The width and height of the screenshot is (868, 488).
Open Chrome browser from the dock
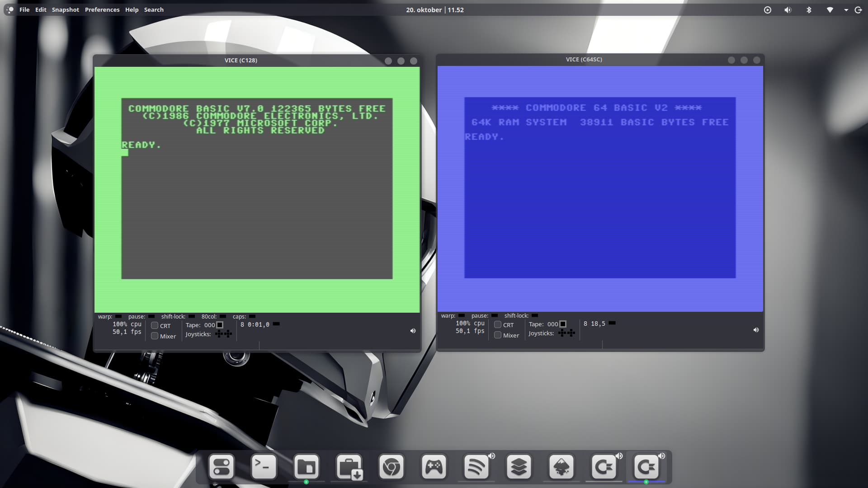coord(391,466)
